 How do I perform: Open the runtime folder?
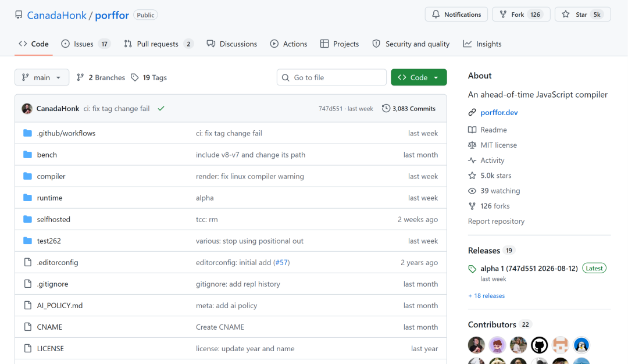(x=49, y=198)
